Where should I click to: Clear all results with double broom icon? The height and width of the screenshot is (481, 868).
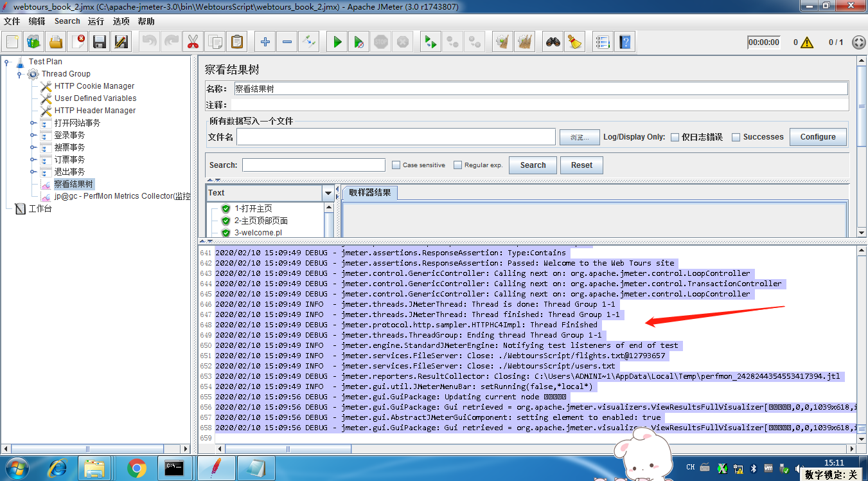coord(524,42)
